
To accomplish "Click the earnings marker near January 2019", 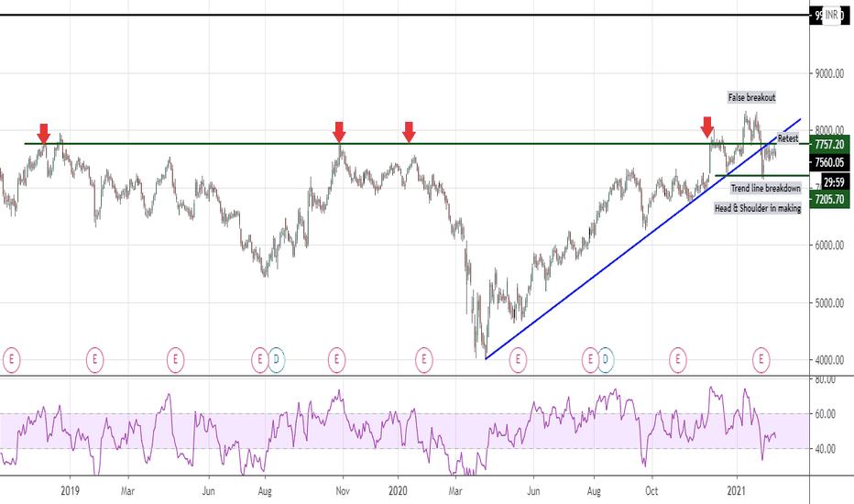I will (x=94, y=359).
